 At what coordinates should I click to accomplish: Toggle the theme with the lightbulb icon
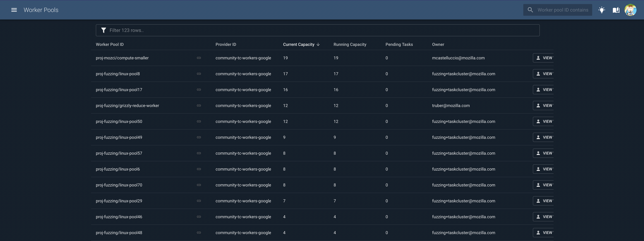click(602, 10)
